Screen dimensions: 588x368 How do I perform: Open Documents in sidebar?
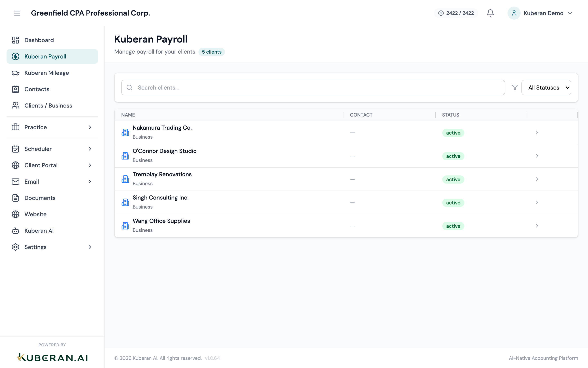click(x=52, y=198)
